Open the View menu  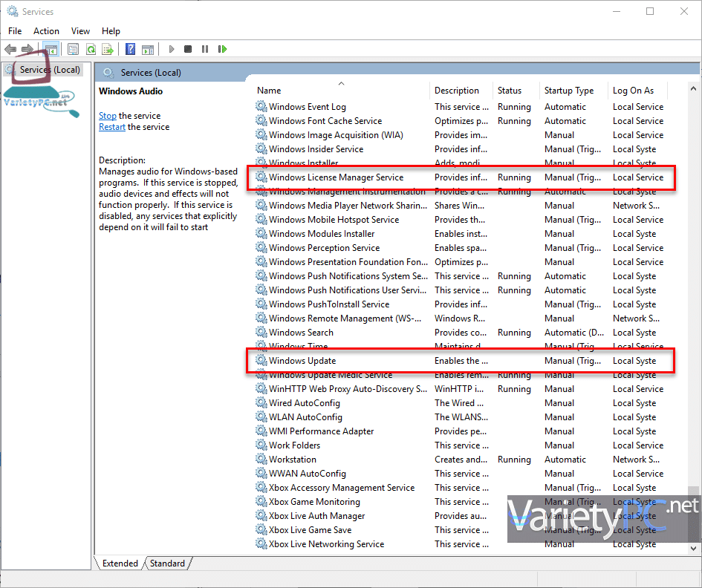pos(80,31)
